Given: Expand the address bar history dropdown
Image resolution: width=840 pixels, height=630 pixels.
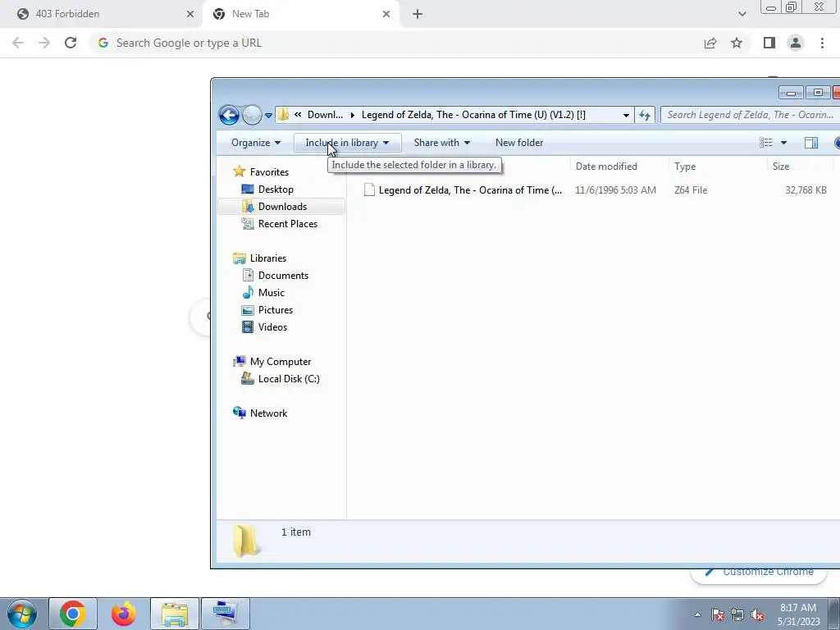Looking at the screenshot, I should point(626,115).
